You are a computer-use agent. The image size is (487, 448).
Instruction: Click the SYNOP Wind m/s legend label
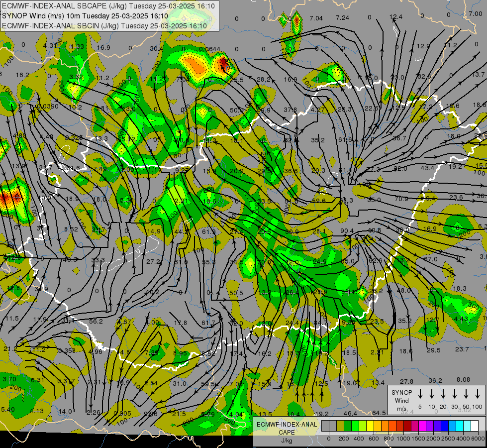pos(401,400)
